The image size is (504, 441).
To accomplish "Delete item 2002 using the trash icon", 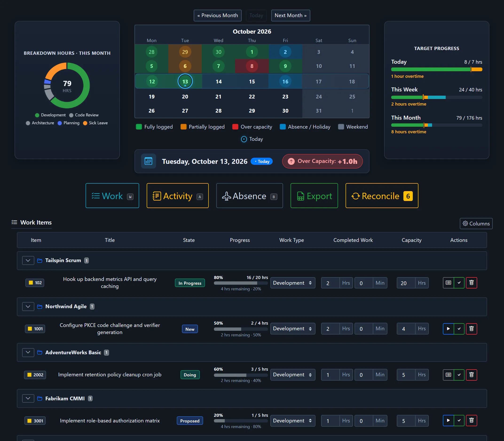I will pyautogui.click(x=472, y=375).
